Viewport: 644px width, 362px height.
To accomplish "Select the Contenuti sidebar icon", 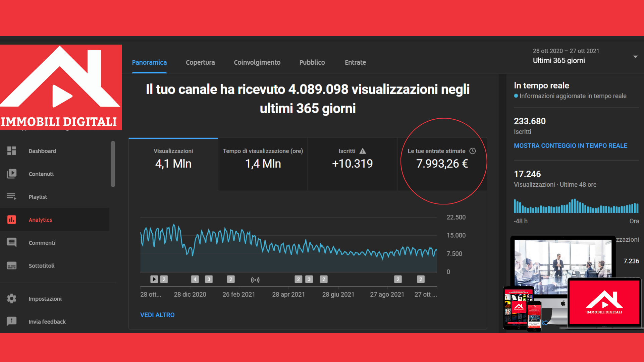I will (12, 174).
